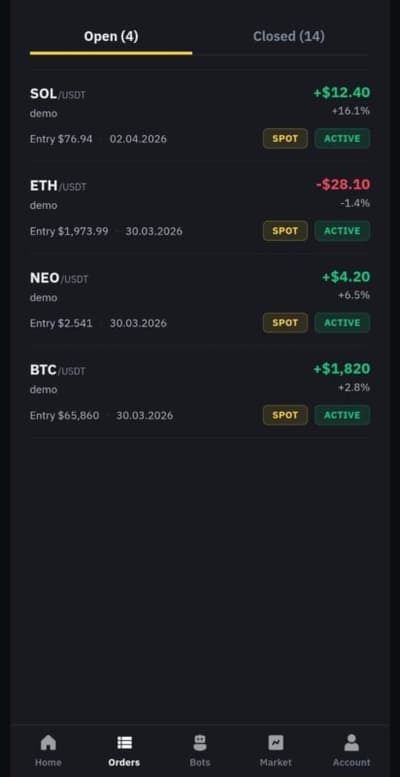Click the SPOT badge on NEO order

(x=285, y=323)
